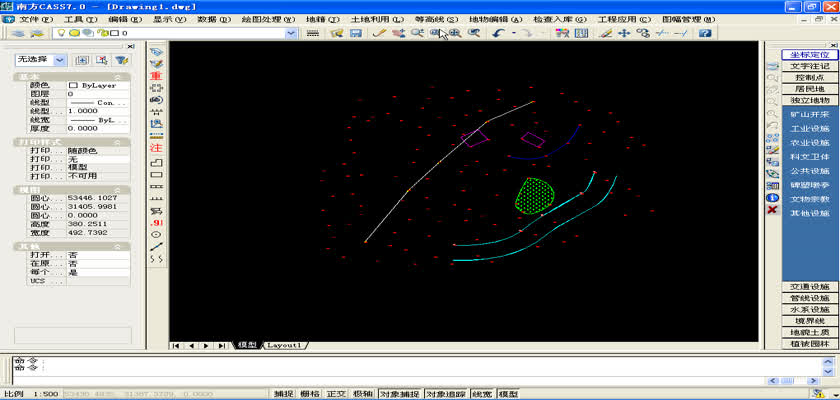Click the 植被园林 button
The height and width of the screenshot is (400, 840).
click(810, 344)
